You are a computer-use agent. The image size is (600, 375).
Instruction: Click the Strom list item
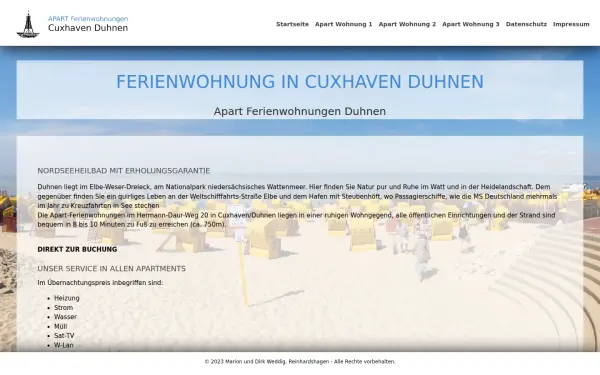click(64, 308)
